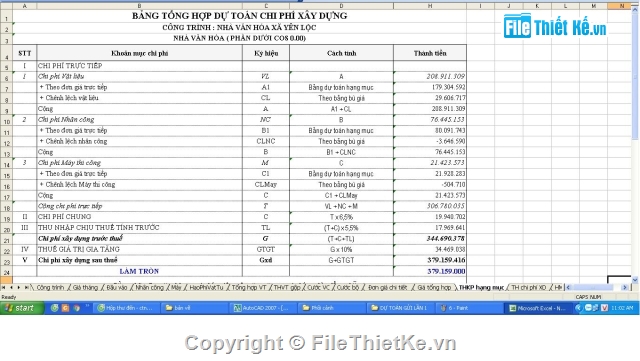Open the 'Hộp thư đến' browser taskbar window
This screenshot has width=640, height=361.
[126, 308]
